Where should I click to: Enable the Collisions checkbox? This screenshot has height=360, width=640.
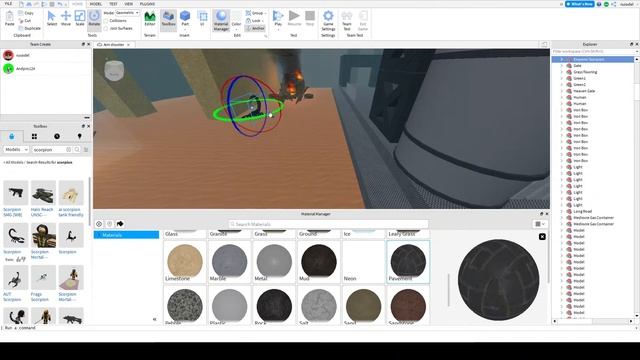click(x=106, y=20)
